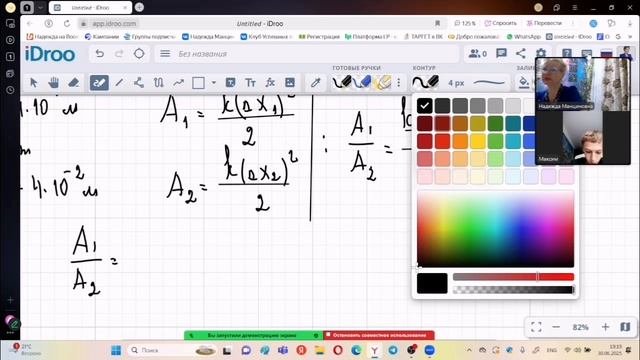
Task: Share the board via share icon
Action: pyautogui.click(x=521, y=53)
